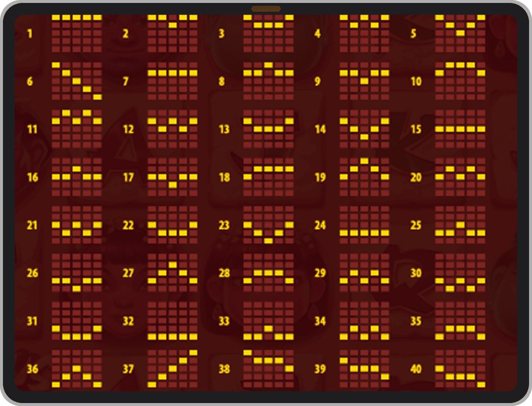The width and height of the screenshot is (532, 406).
Task: Select the payline 40 pattern diagram
Action: click(x=460, y=368)
